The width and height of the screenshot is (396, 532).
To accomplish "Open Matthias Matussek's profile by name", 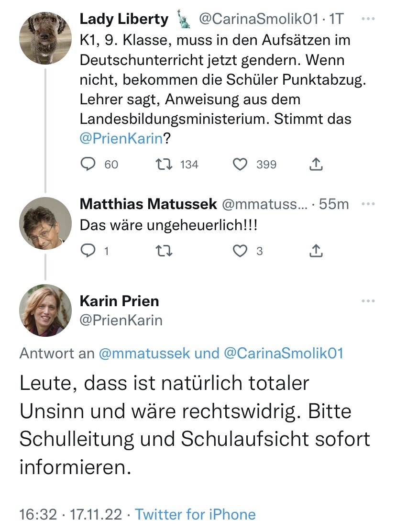I will click(148, 204).
